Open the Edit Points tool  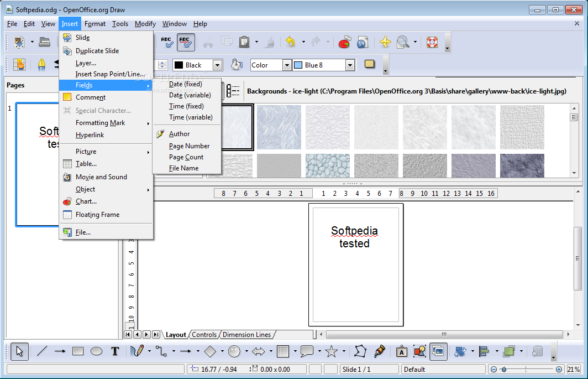click(360, 351)
